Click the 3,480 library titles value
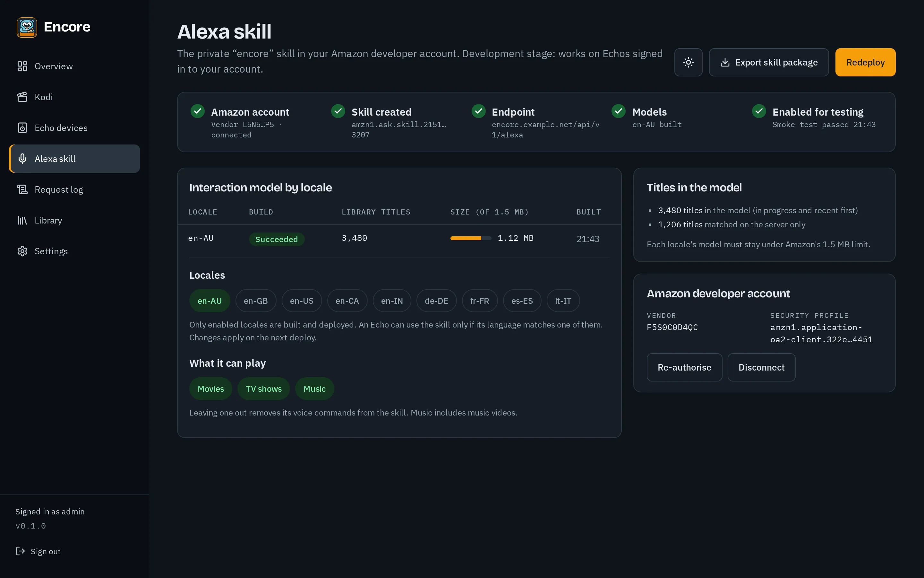Image resolution: width=924 pixels, height=578 pixels. (354, 238)
